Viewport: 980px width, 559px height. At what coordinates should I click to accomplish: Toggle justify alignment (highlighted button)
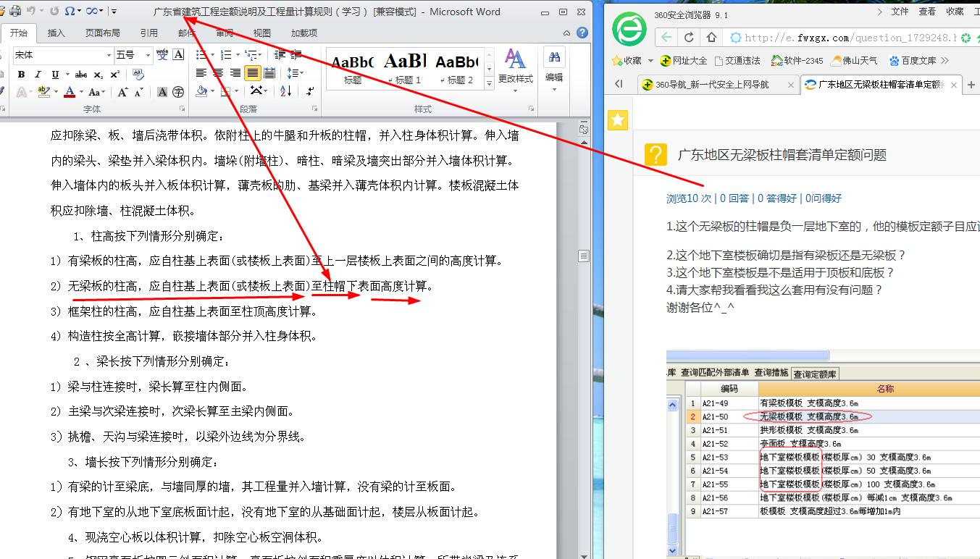click(252, 73)
